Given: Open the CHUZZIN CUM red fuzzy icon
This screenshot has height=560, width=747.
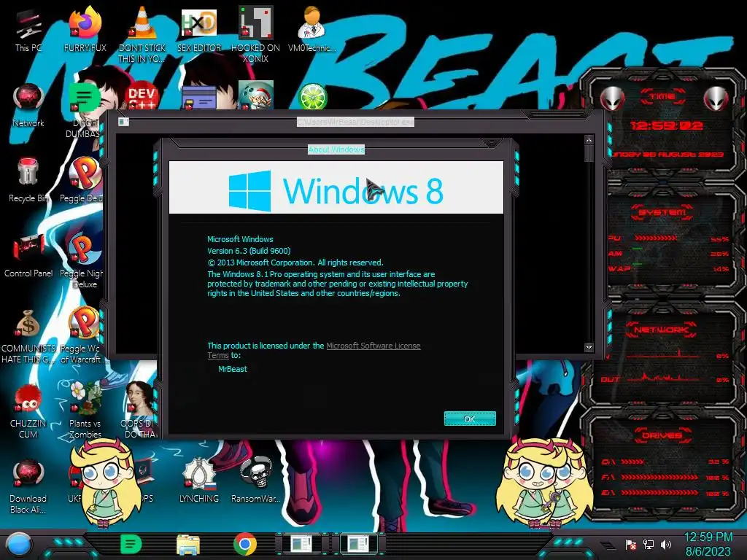Looking at the screenshot, I should (28, 411).
